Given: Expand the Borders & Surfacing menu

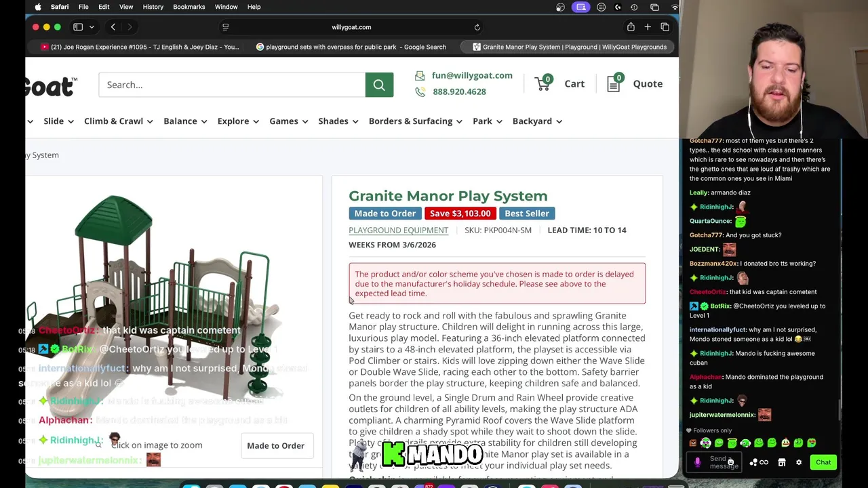Looking at the screenshot, I should [416, 121].
